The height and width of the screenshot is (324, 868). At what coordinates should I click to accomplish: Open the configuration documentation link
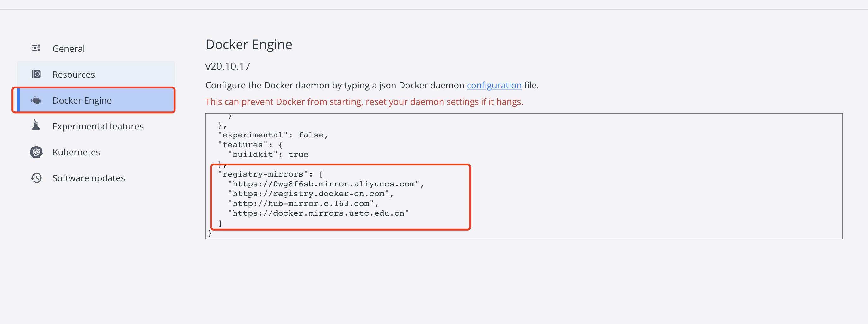pyautogui.click(x=494, y=85)
